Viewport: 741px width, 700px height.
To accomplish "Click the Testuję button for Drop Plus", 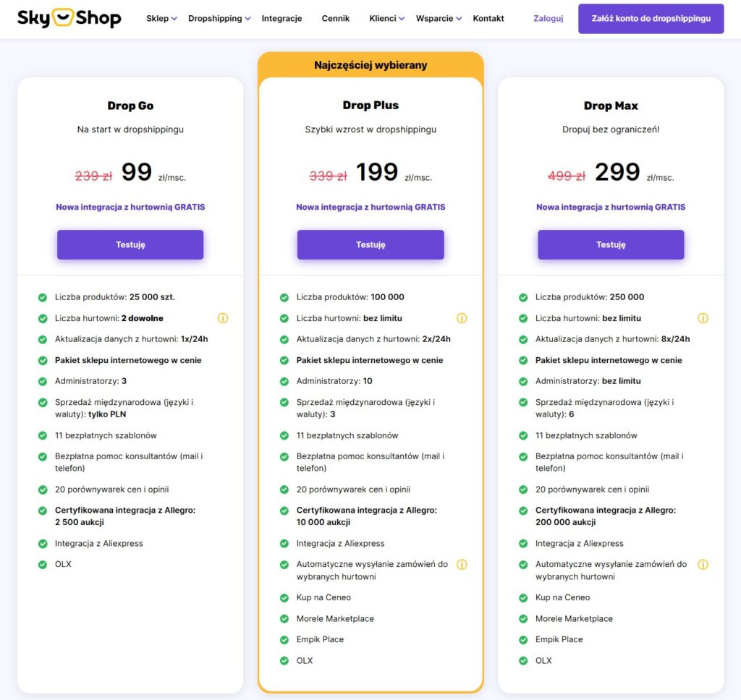I will (370, 244).
